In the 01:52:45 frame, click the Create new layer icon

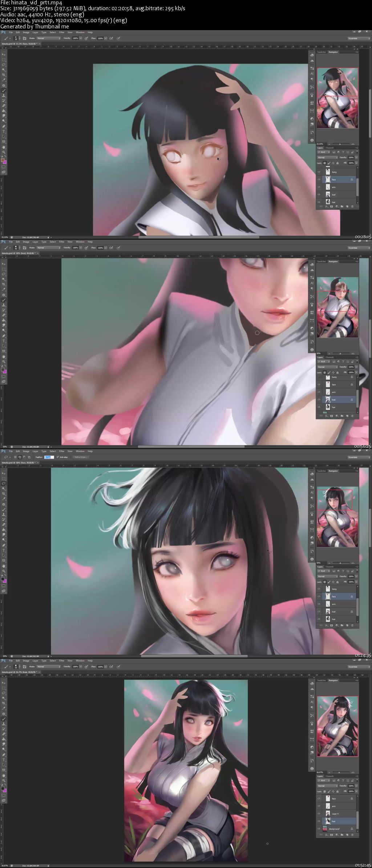point(347,835)
